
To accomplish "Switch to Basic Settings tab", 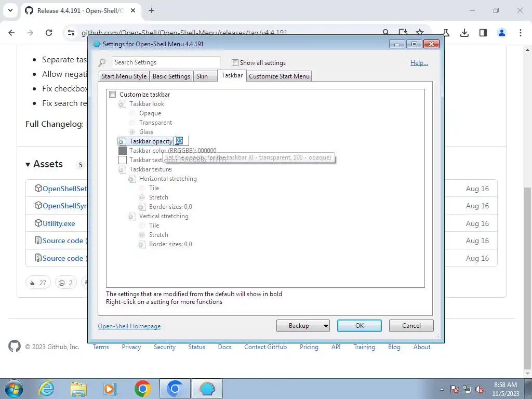I will pos(171,76).
